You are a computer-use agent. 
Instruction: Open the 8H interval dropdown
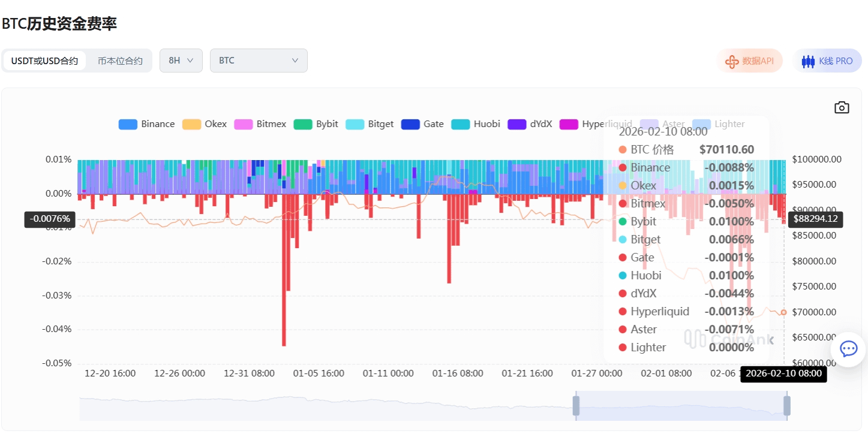pos(181,61)
